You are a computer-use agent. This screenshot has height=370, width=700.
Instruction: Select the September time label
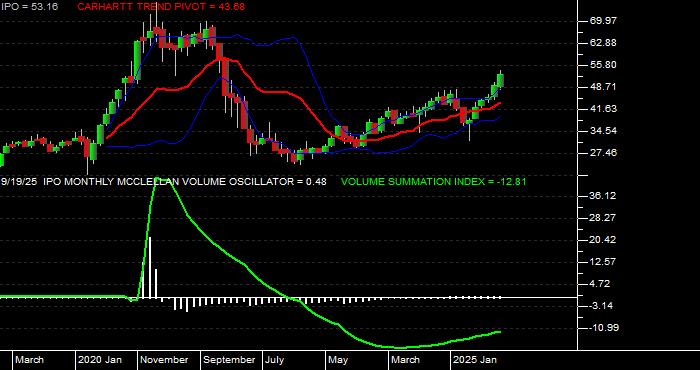(229, 360)
